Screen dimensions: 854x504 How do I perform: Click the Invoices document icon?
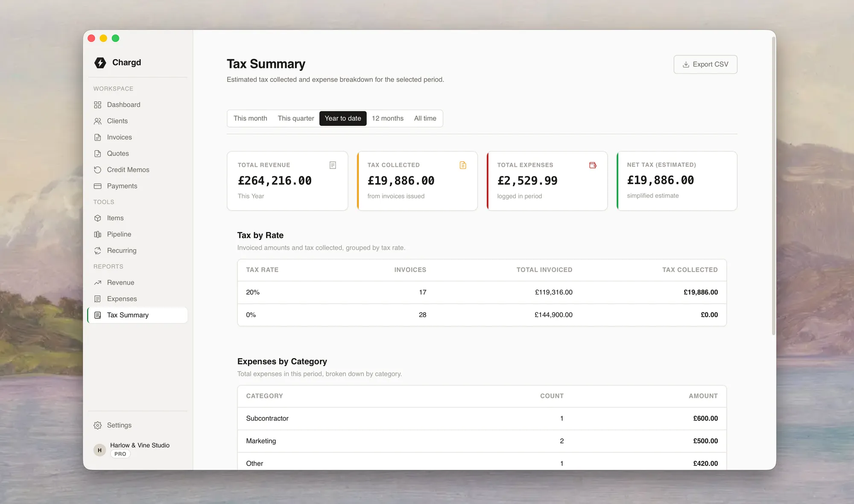click(x=98, y=137)
